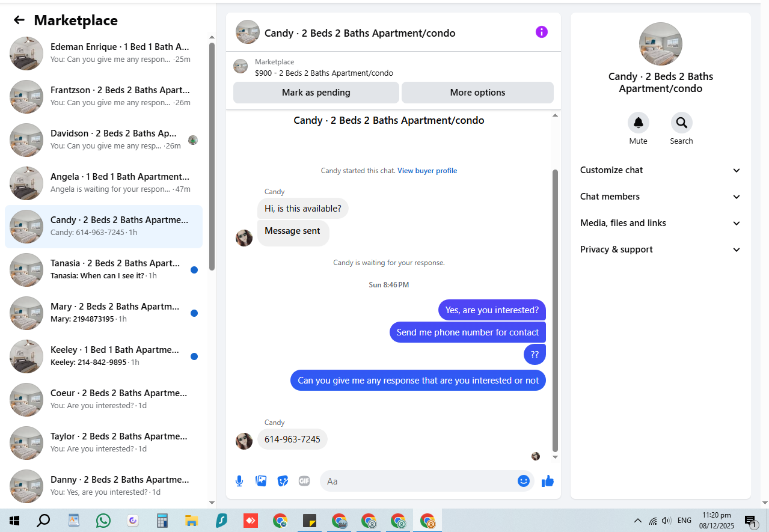Open large listing photo in right panel

pyautogui.click(x=661, y=44)
